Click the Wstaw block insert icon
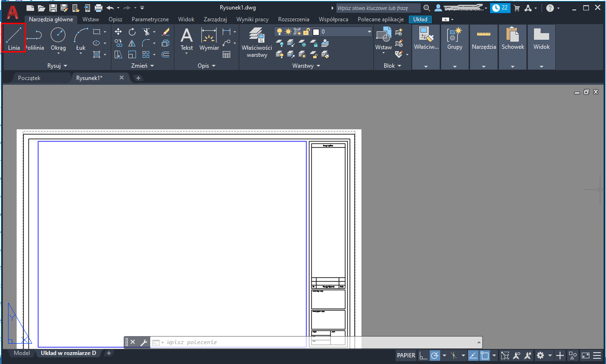Screen dimensions: 606x364 coord(383,39)
